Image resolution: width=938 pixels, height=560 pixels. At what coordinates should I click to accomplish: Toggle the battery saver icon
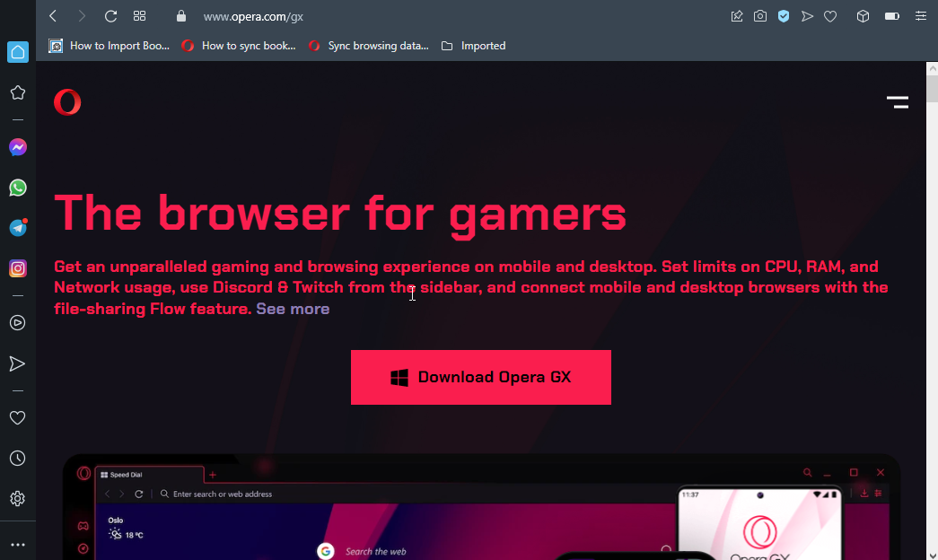(892, 16)
